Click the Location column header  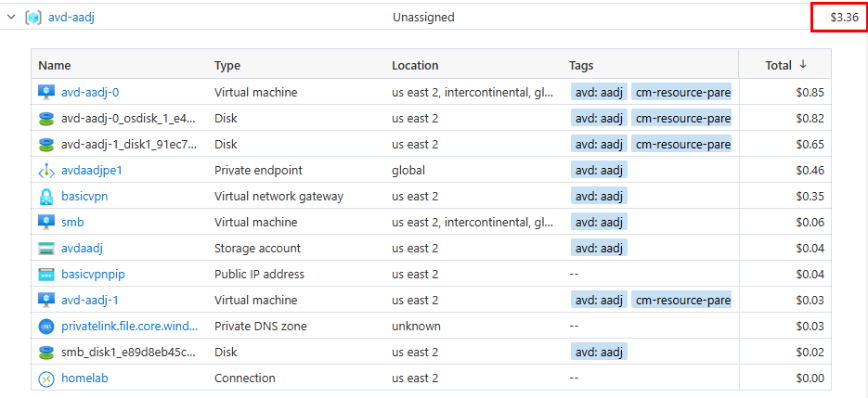tap(415, 65)
